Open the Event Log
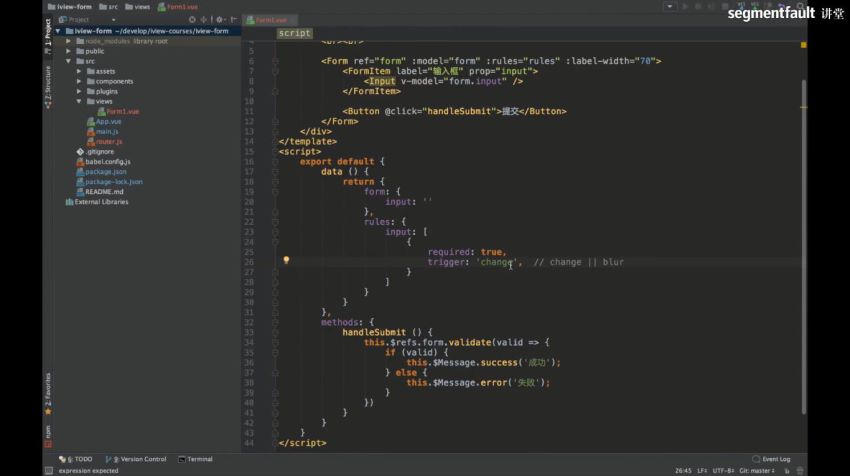The image size is (850, 476). tap(771, 459)
